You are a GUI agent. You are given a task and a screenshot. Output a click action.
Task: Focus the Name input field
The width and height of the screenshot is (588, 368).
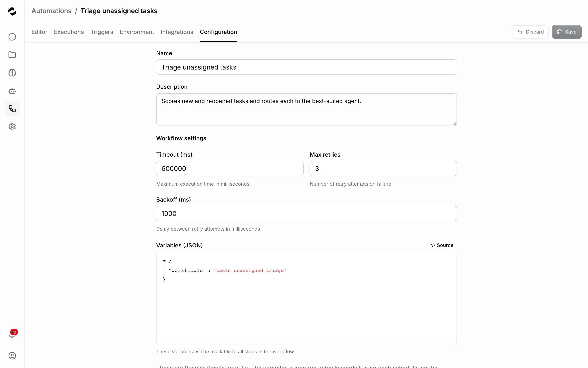tap(307, 67)
